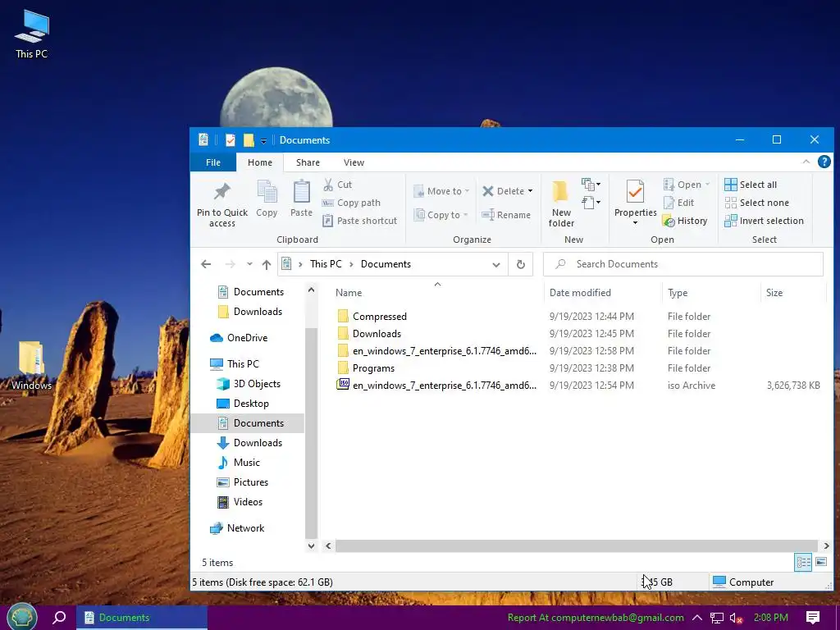Open Properties checkmark icon
840x630 pixels.
point(636,192)
